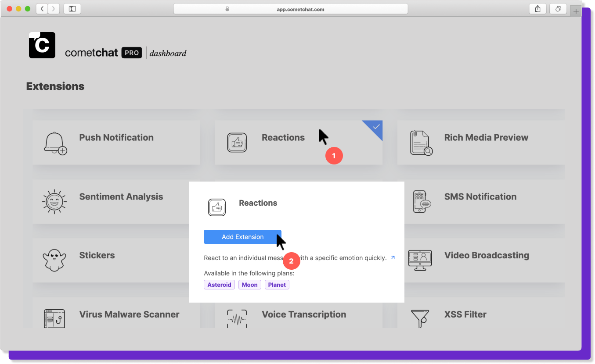
Task: Click the Add Extension button
Action: click(x=242, y=237)
